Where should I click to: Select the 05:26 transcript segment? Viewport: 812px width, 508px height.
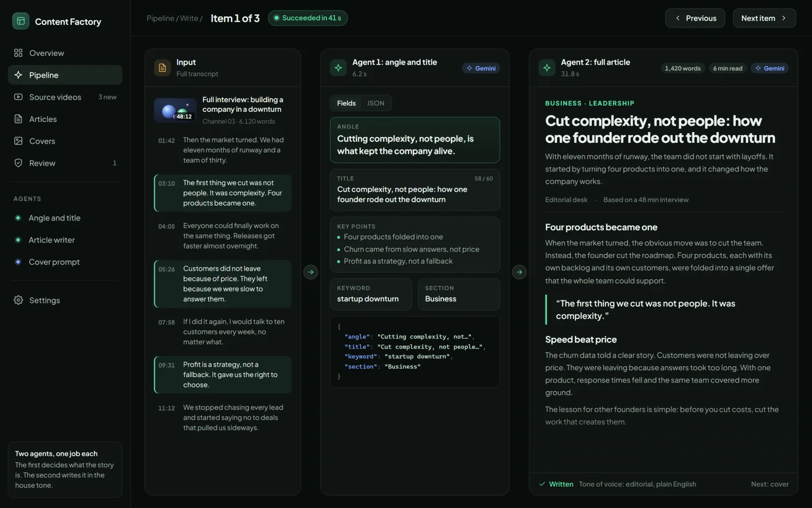pyautogui.click(x=223, y=284)
